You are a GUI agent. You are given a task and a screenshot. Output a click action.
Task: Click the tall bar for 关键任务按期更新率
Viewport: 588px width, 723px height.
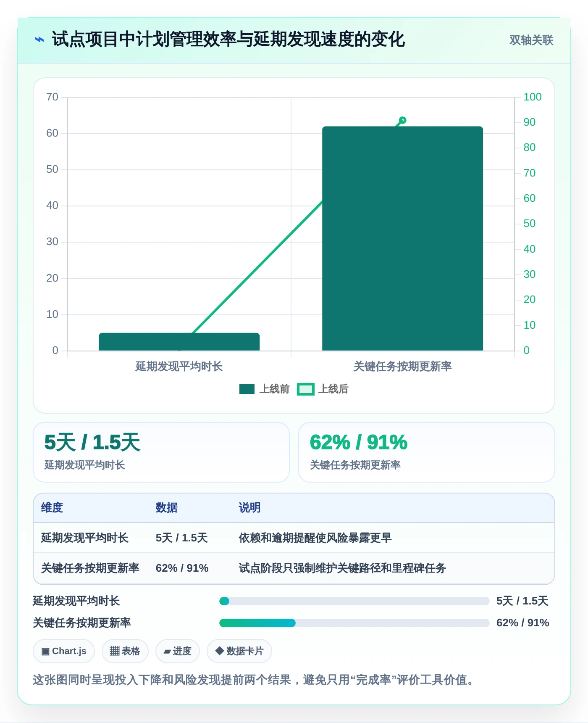point(402,238)
